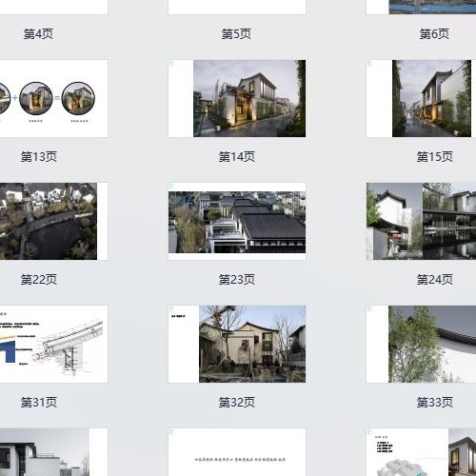The height and width of the screenshot is (476, 476).
Task: Click the label 第13页
Action: 39,157
